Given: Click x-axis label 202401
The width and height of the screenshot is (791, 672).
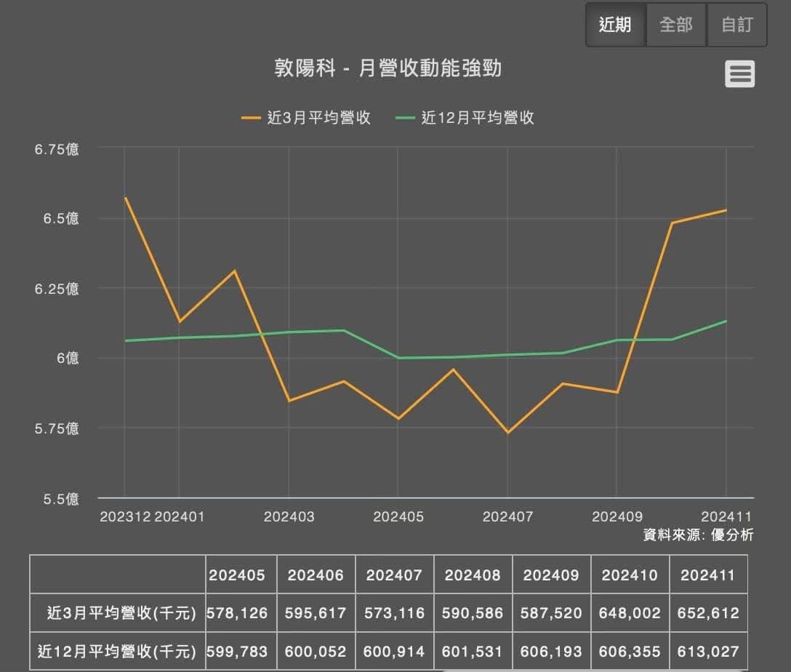Looking at the screenshot, I should tap(179, 516).
